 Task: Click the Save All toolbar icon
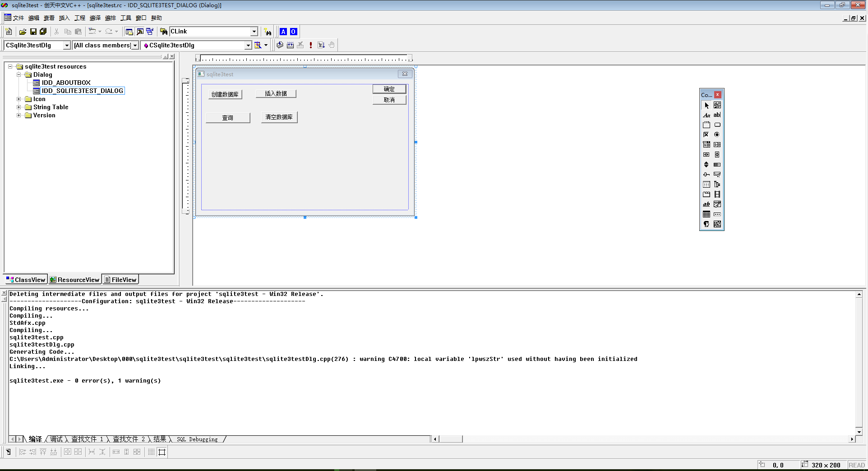click(43, 32)
